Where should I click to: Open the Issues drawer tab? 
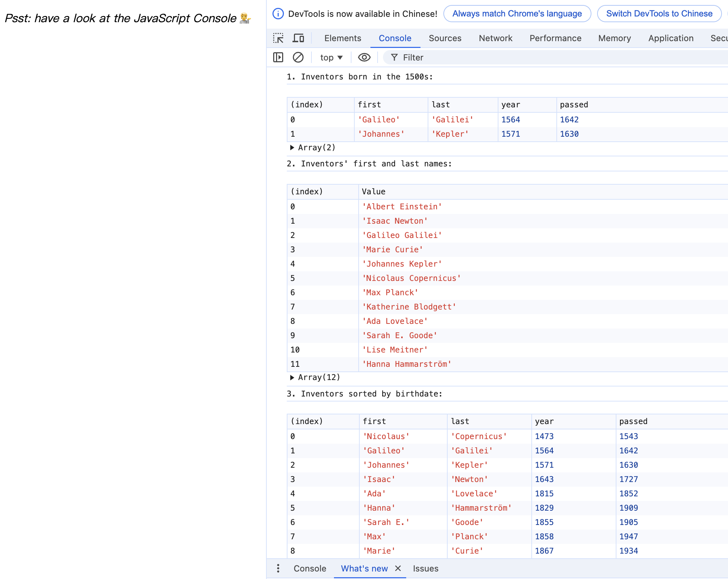[x=426, y=568]
